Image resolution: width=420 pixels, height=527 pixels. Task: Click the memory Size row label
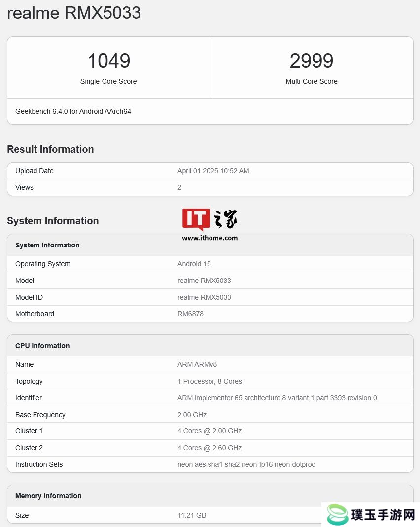pos(22,515)
